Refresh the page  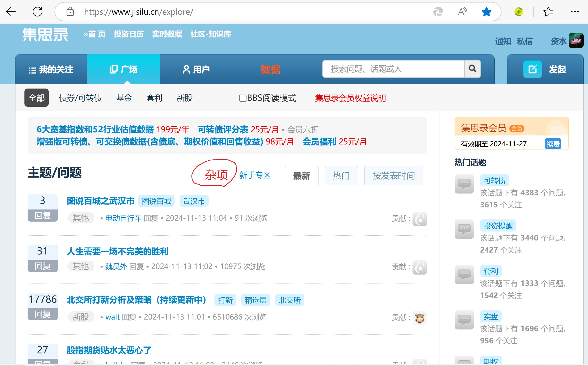tap(38, 12)
